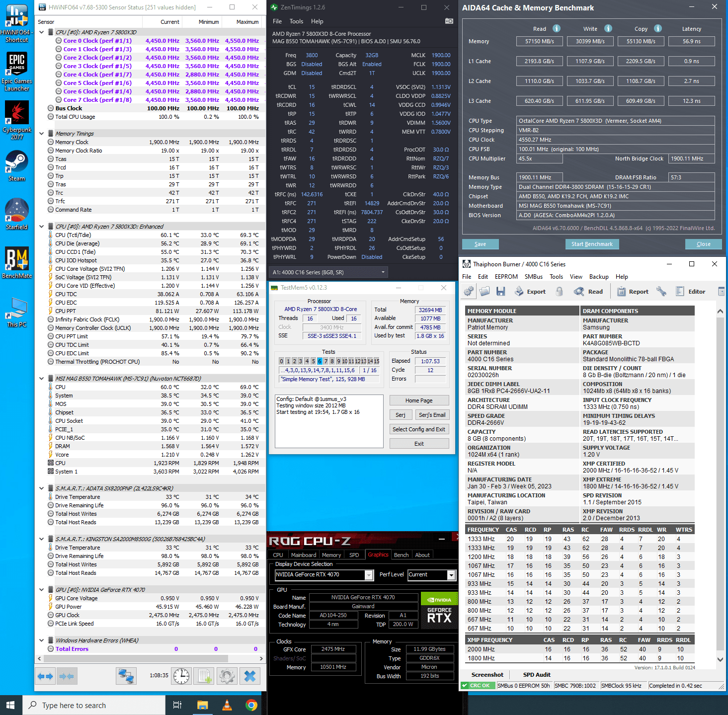The image size is (728, 715).
Task: Open BenchMate desktop icon
Action: 17,262
